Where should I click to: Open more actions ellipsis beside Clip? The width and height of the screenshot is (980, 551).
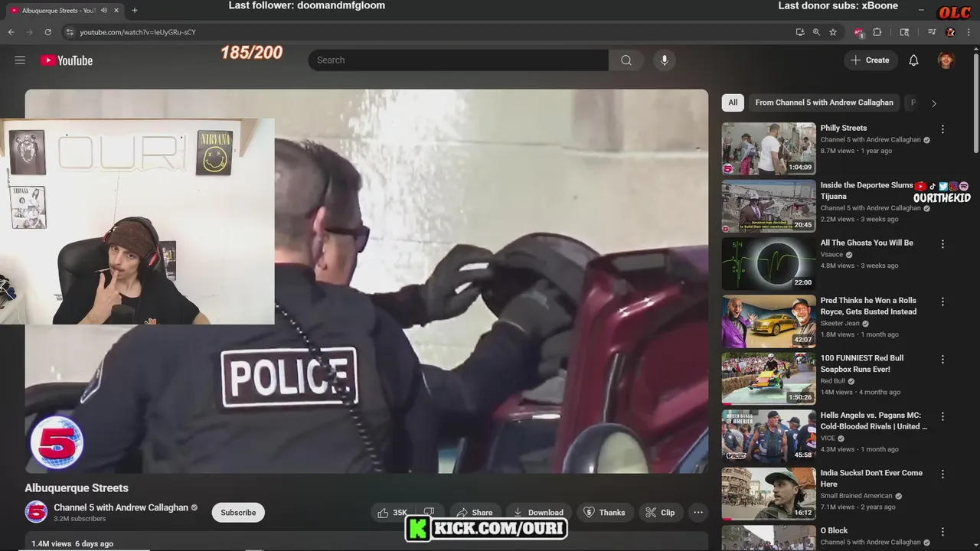tap(698, 513)
